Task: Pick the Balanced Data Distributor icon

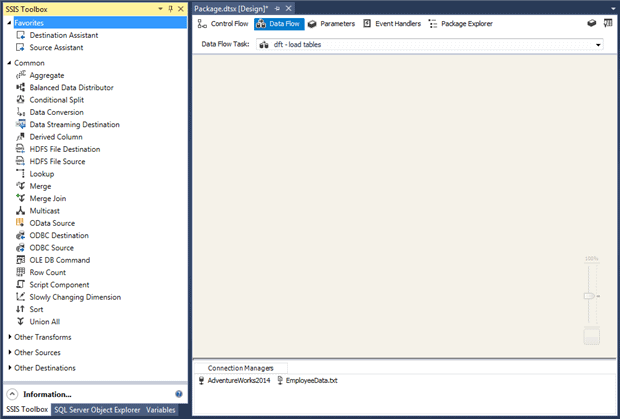Action: click(x=20, y=87)
